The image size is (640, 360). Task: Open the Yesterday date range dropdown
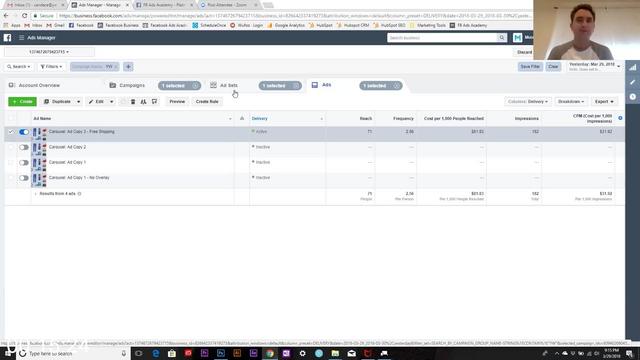pyautogui.click(x=594, y=67)
